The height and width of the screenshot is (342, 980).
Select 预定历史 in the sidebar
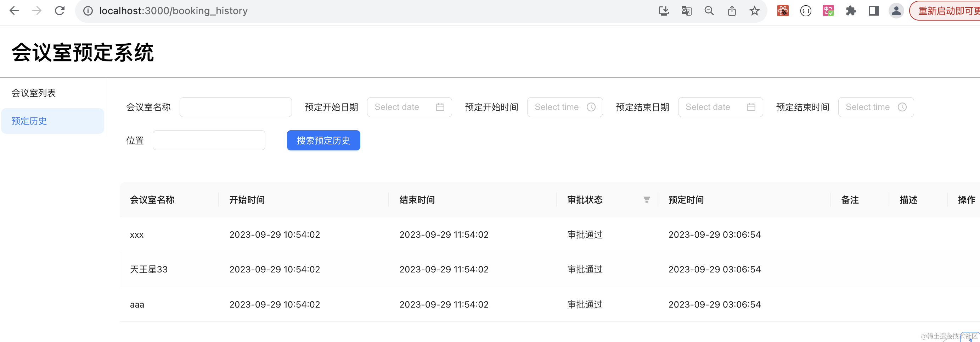(52, 121)
